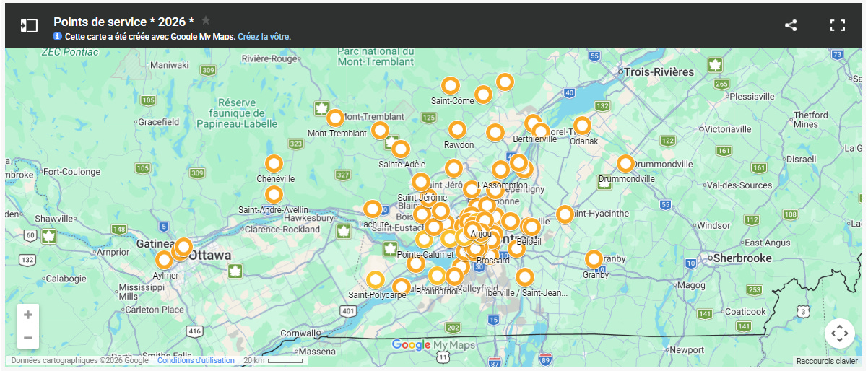Image resolution: width=868 pixels, height=371 pixels.
Task: Select the Saint-Hyacinthe marker
Action: tap(565, 214)
